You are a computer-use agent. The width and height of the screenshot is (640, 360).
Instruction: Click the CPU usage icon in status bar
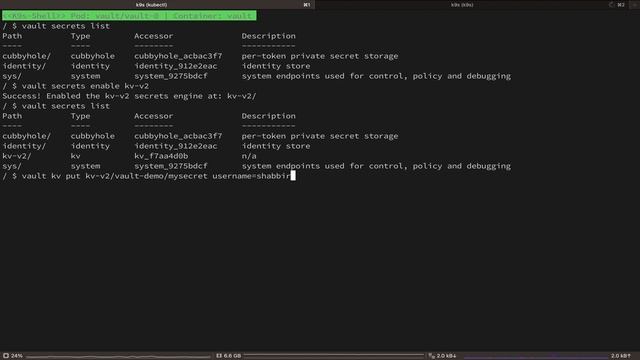(x=6, y=356)
